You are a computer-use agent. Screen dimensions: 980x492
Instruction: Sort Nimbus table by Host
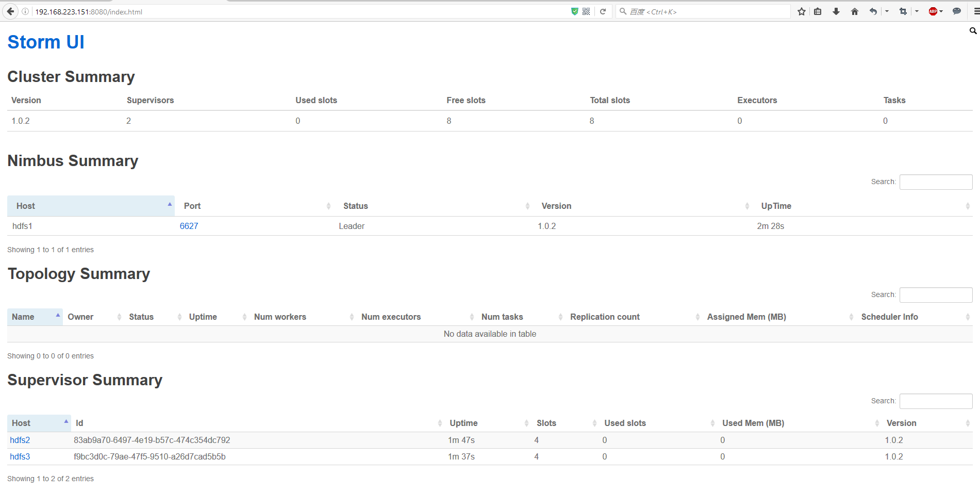click(91, 206)
